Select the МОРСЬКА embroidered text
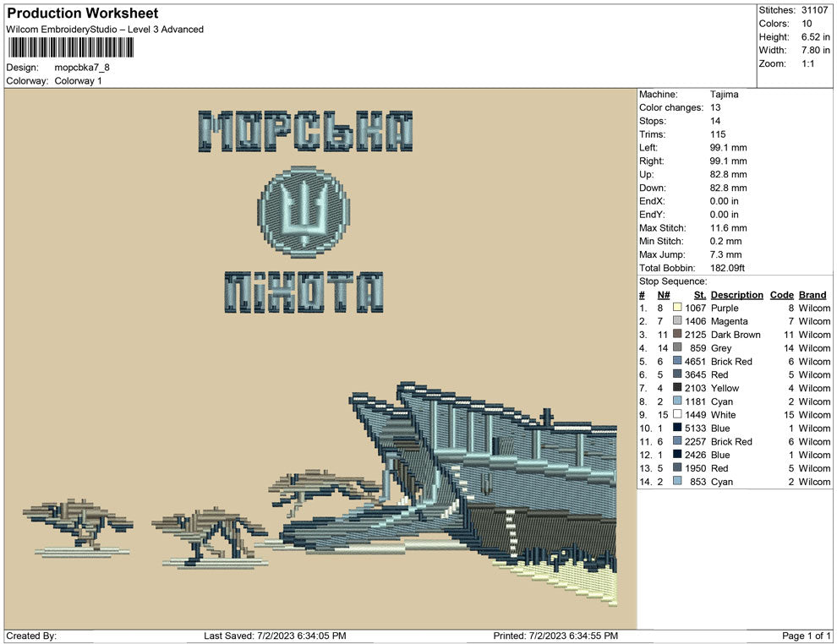This screenshot has width=837, height=644. [x=305, y=132]
